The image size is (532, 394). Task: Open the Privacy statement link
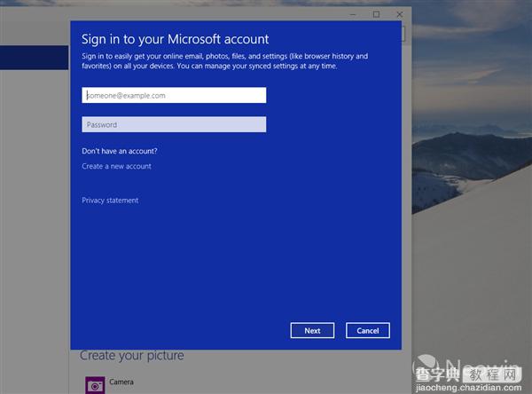(x=110, y=201)
